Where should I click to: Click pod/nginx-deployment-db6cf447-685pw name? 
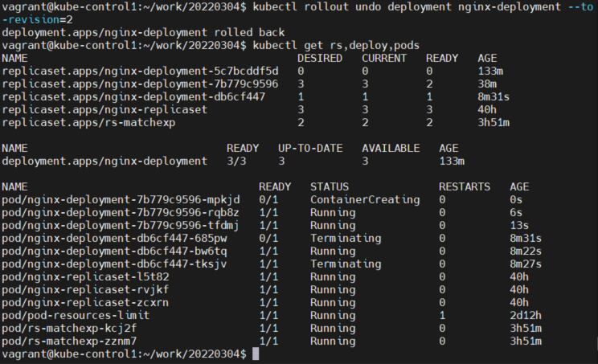point(114,239)
